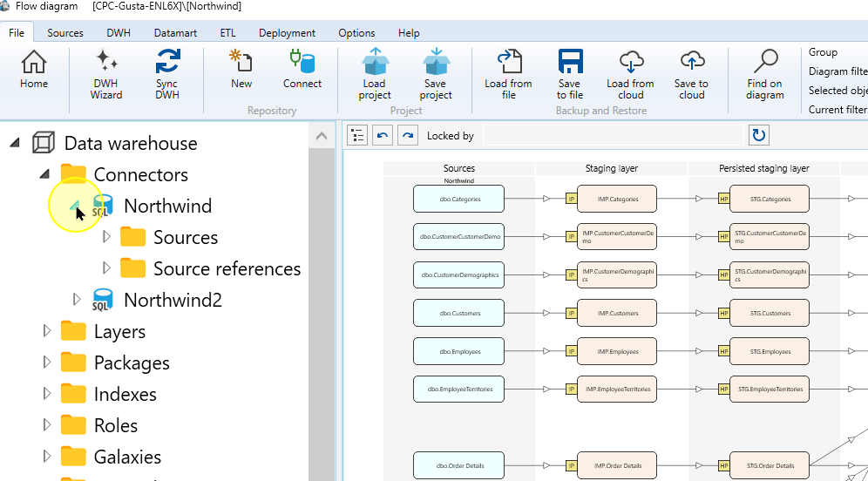
Task: Click the HP badge before STG.Employees
Action: tap(723, 351)
